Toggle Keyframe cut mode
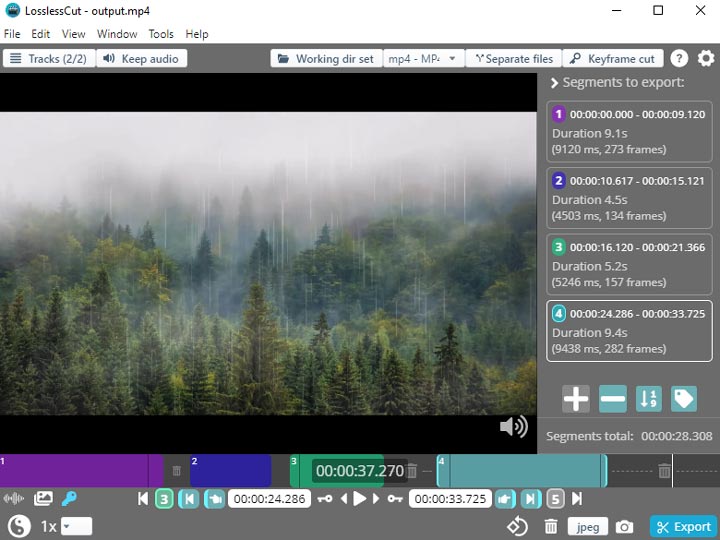The height and width of the screenshot is (540, 720). pos(613,59)
